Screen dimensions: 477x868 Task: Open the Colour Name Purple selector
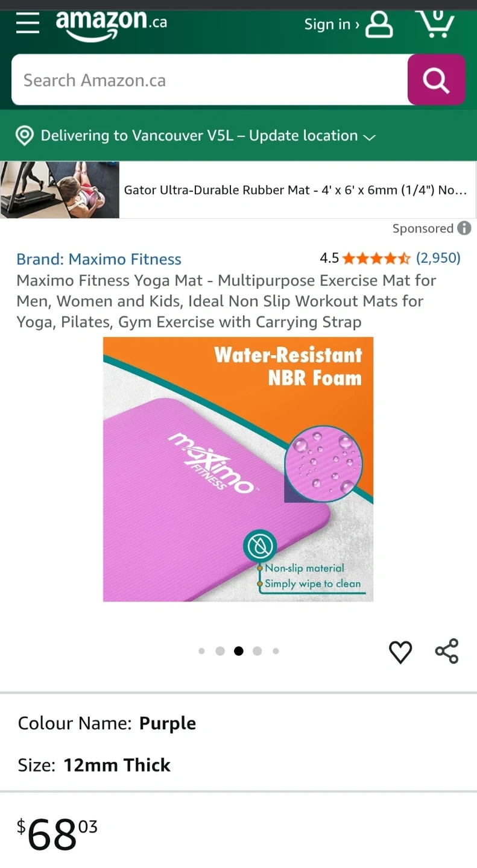coord(238,723)
